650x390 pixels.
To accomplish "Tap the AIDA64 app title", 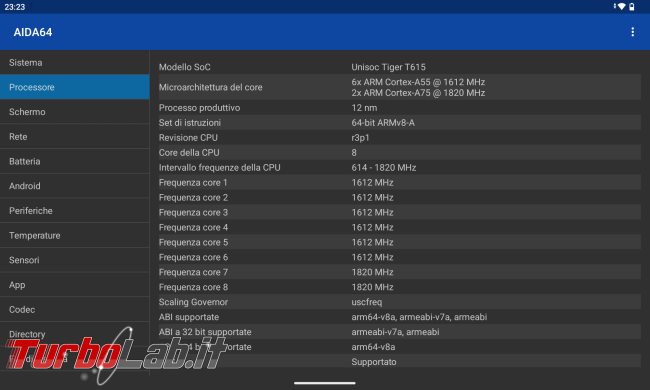I will (x=33, y=32).
